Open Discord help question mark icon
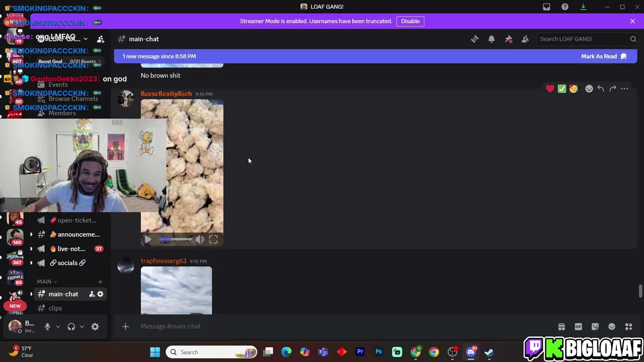 565,7
